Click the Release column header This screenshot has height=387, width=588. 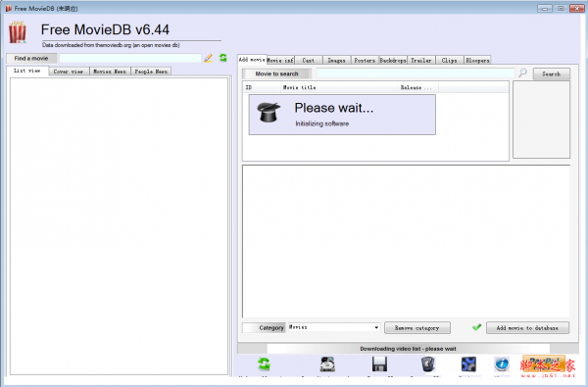point(418,87)
